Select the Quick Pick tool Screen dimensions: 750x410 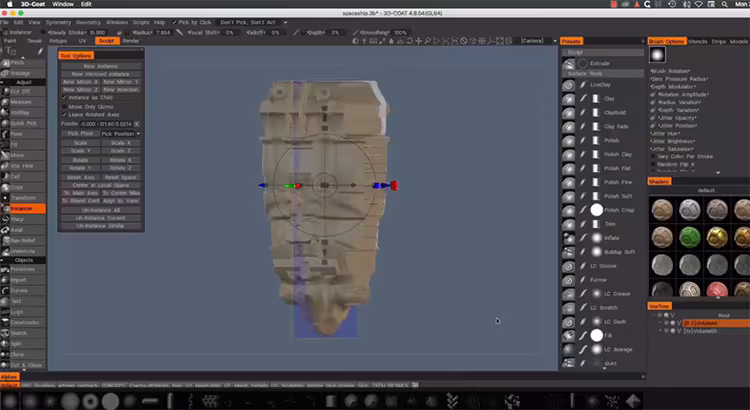click(23, 123)
